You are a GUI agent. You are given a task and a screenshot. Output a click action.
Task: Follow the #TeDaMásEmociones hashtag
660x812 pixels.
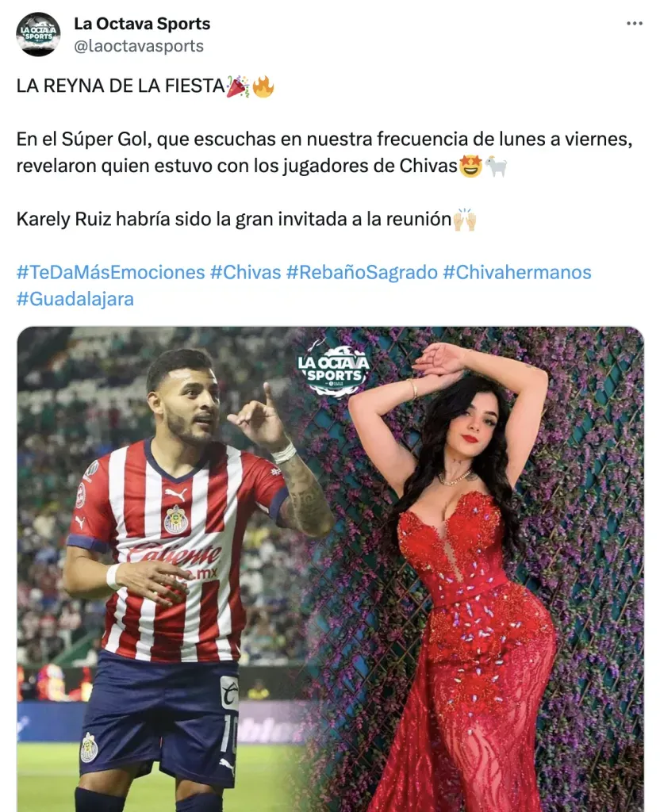point(111,272)
